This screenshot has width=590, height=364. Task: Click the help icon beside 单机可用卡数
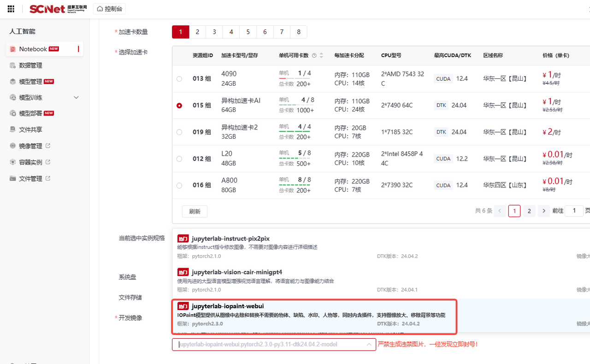tap(314, 55)
